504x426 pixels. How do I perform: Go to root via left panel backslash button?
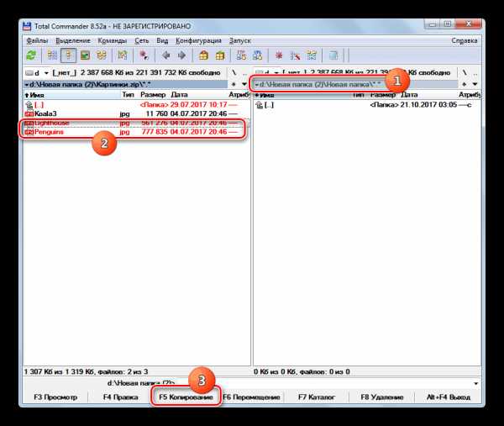click(x=234, y=72)
